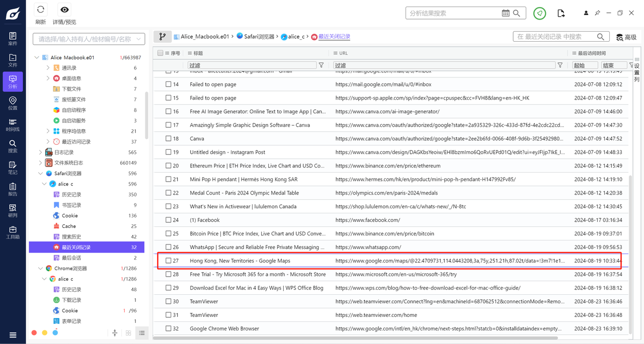Viewport: 644px width, 344px height.
Task: Check row 27 Hong Kong Google Maps
Action: point(169,261)
